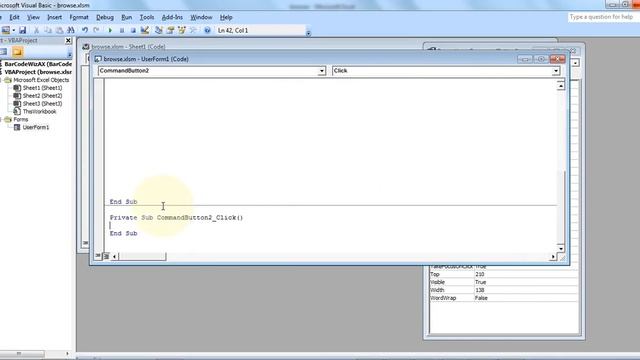Run the macro with the green play icon
The width and height of the screenshot is (640, 360).
point(110,30)
